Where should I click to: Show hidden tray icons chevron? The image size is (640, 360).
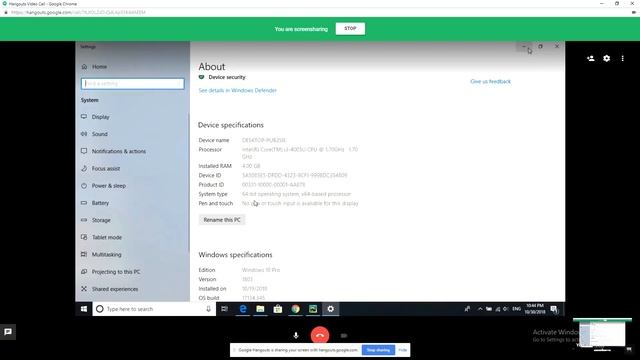[480, 309]
